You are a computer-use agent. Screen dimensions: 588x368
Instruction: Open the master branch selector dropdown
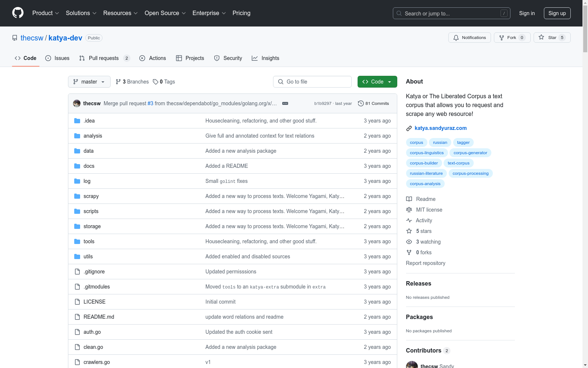pyautogui.click(x=89, y=82)
